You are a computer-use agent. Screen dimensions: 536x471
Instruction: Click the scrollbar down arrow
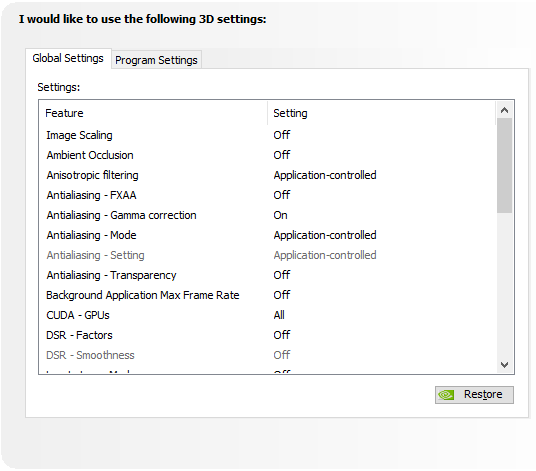click(504, 365)
